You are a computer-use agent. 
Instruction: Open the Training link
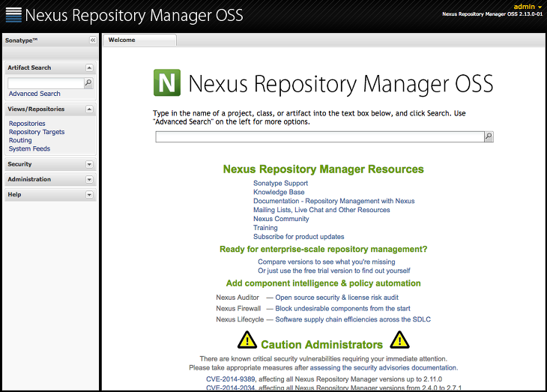(x=265, y=228)
